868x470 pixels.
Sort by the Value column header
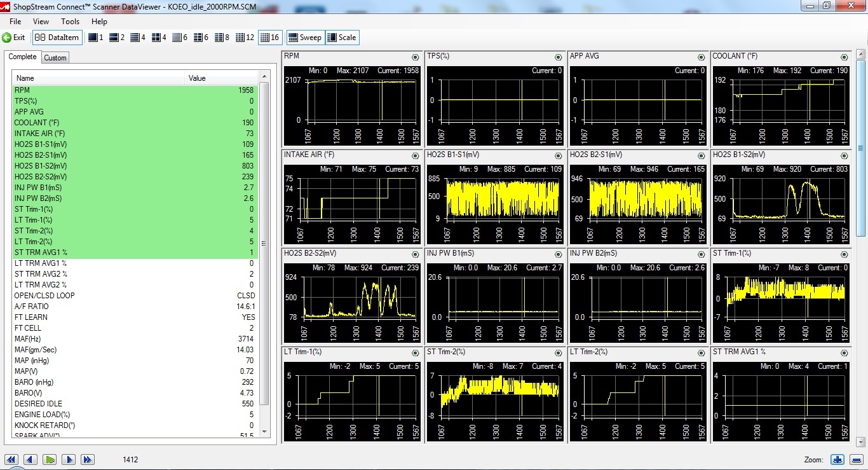coord(222,78)
